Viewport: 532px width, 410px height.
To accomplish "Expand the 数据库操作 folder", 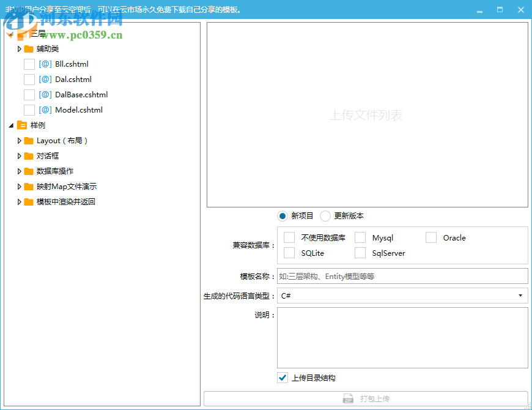I will pos(20,171).
